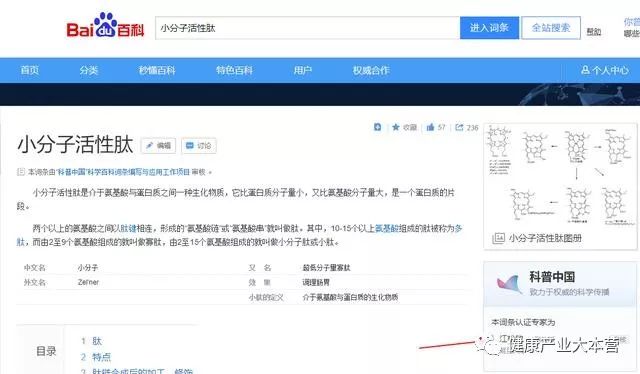The width and height of the screenshot is (640, 374).
Task: Click the 全站搜索 button
Action: point(551,28)
